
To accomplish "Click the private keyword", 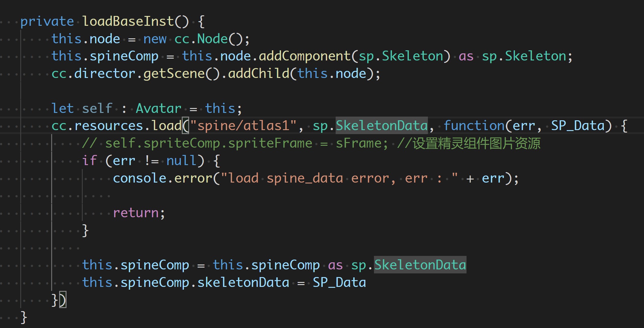I will click(x=47, y=21).
